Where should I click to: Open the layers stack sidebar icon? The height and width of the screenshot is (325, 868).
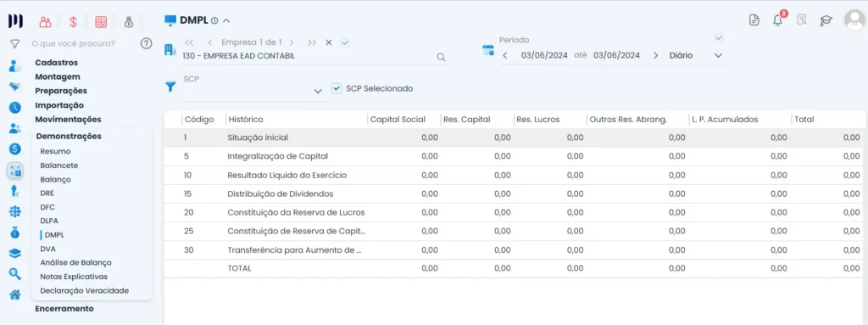click(x=15, y=253)
